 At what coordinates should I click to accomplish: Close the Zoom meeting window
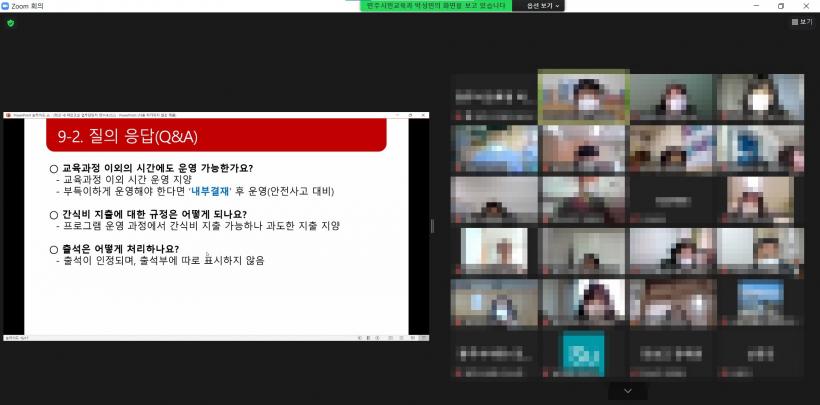click(807, 6)
